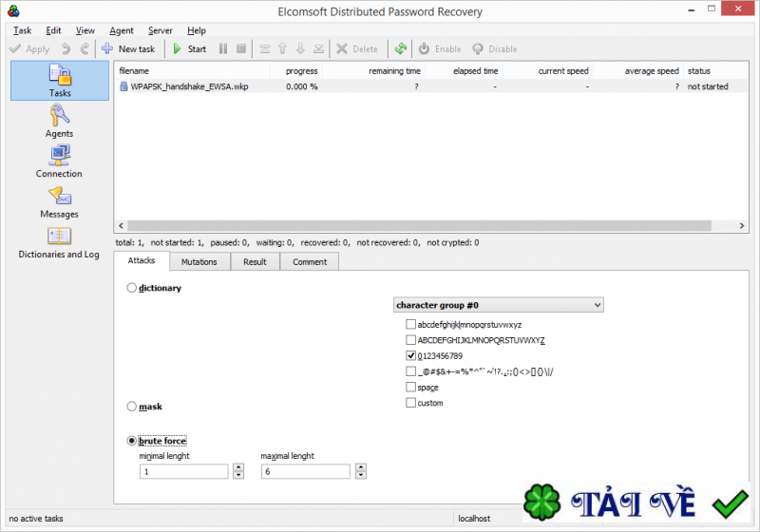Click scrollbar left arrow in task list
The width and height of the screenshot is (760, 532).
point(121,226)
